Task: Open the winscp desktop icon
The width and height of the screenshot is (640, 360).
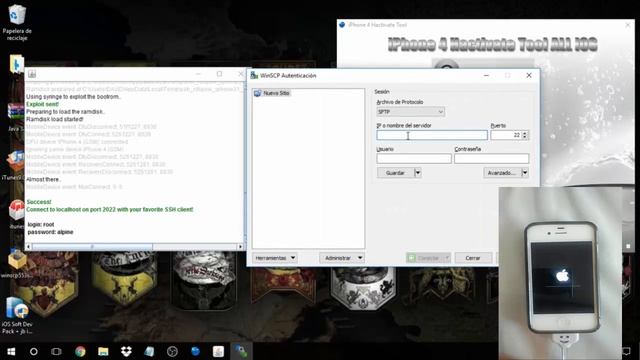Action: 17,263
